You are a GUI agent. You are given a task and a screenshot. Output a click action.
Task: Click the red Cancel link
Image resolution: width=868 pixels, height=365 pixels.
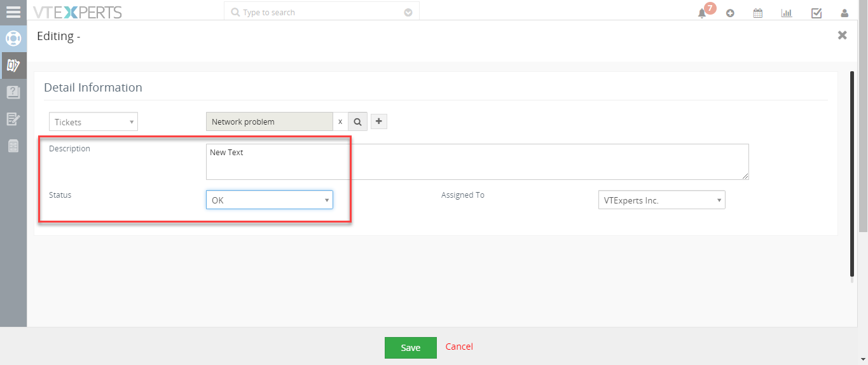coord(459,347)
